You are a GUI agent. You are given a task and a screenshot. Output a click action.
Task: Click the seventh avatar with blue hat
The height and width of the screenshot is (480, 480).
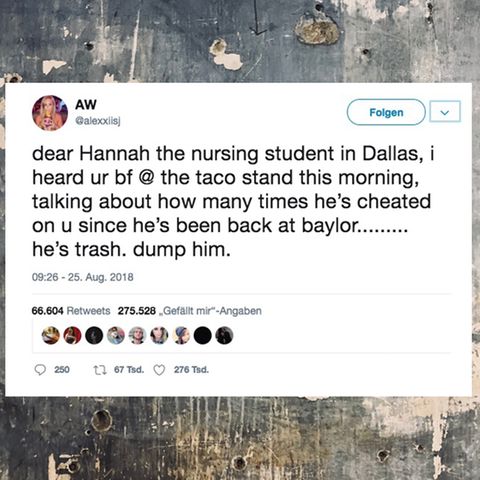point(181,335)
